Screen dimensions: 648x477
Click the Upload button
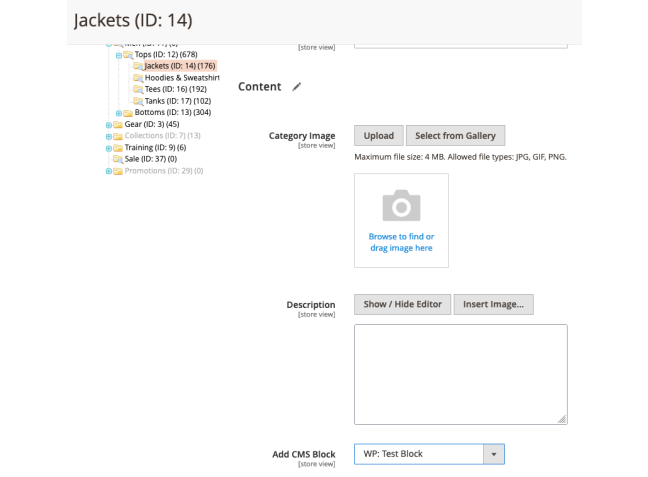pyautogui.click(x=379, y=136)
